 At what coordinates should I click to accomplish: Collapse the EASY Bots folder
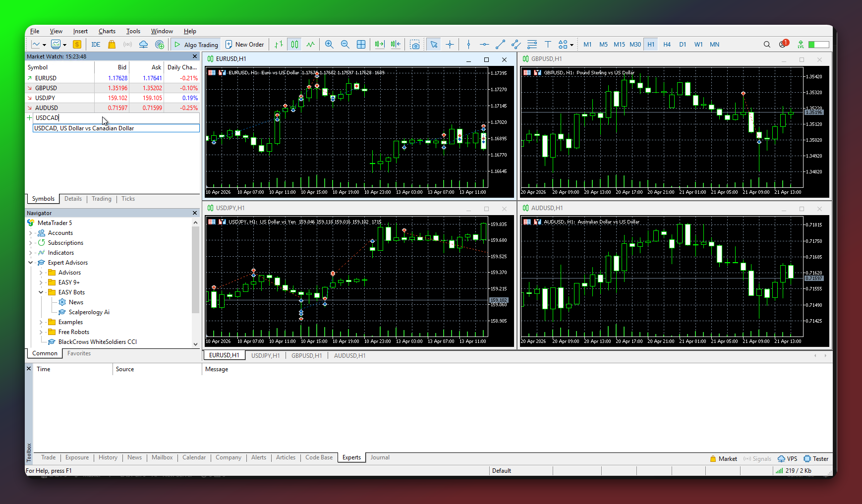[x=42, y=292]
